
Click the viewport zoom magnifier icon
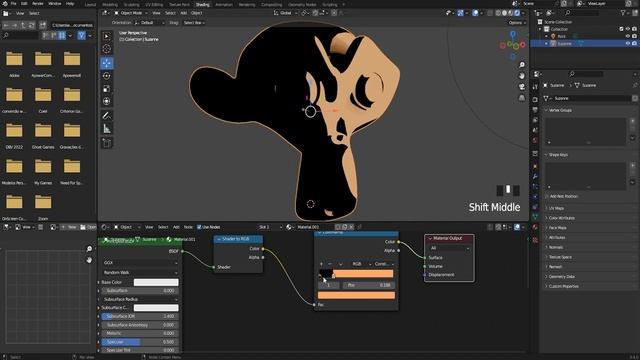[522, 65]
